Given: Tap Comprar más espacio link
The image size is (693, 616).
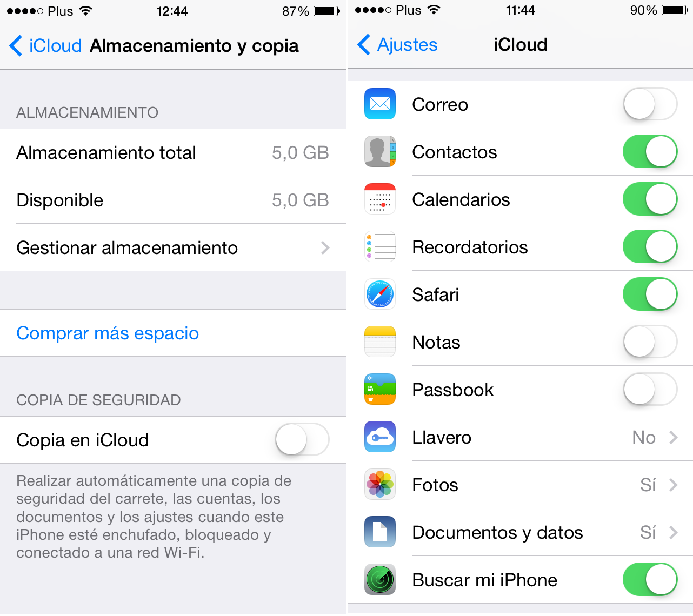Looking at the screenshot, I should click(108, 333).
